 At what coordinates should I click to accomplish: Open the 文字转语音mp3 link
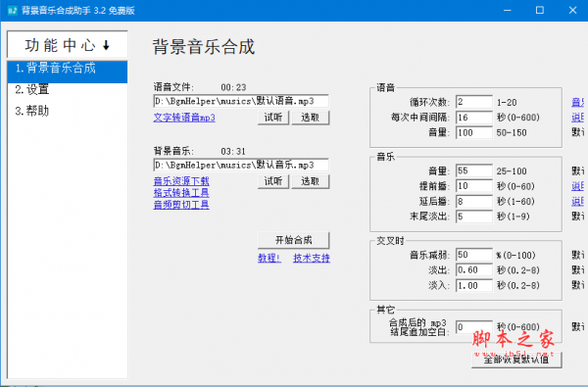pos(184,118)
